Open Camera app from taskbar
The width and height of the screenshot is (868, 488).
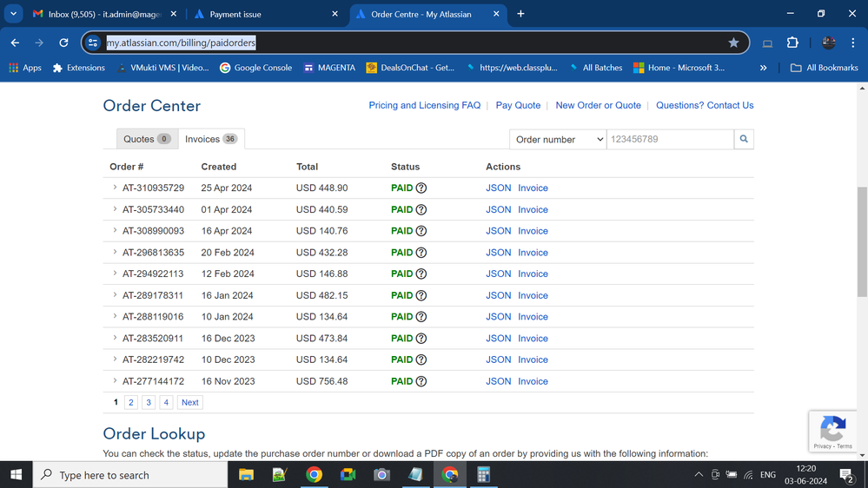pyautogui.click(x=381, y=475)
